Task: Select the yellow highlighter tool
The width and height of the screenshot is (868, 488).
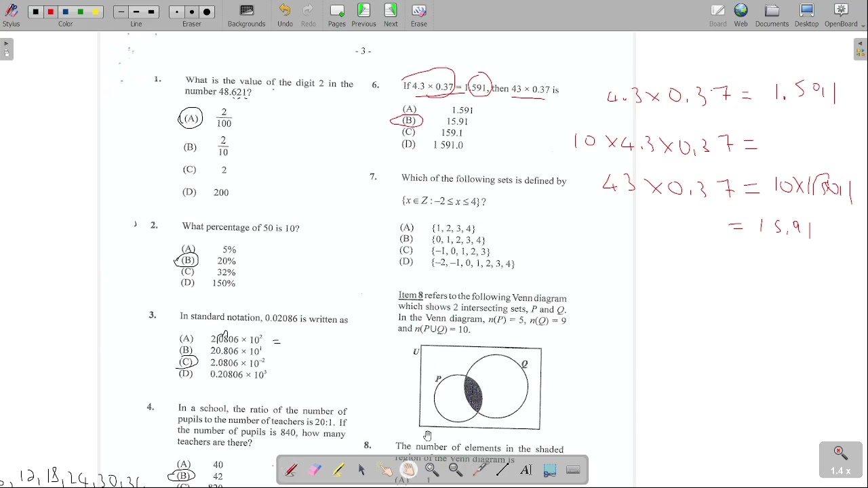Action: tap(338, 470)
